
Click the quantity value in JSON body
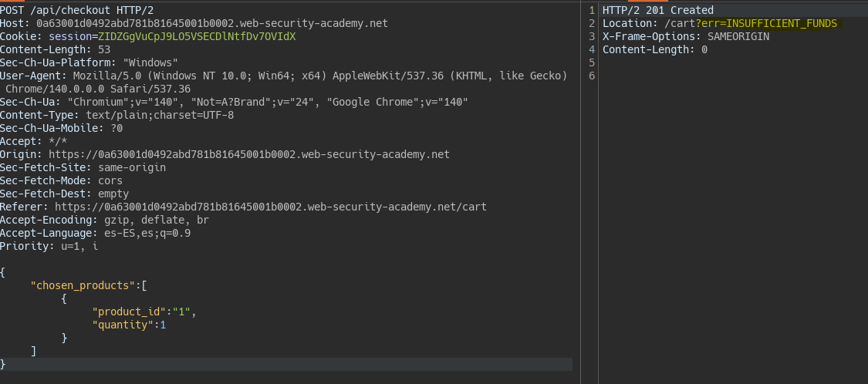point(163,325)
